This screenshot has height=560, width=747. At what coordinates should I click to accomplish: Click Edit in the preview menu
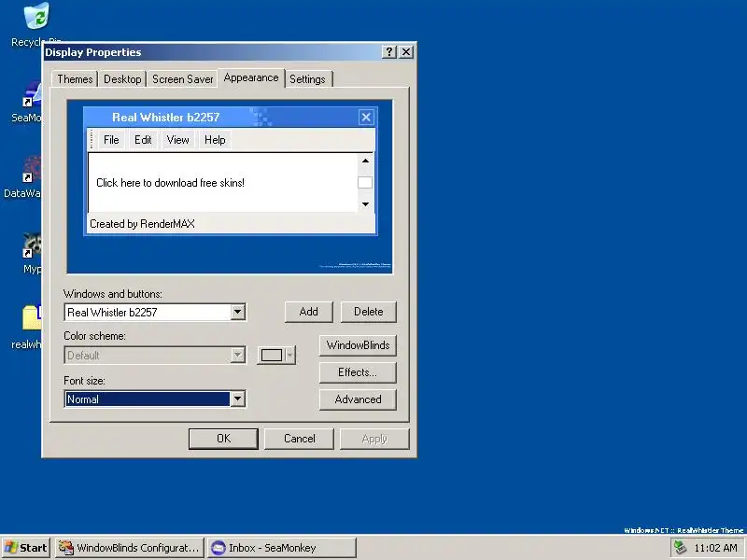coord(143,140)
